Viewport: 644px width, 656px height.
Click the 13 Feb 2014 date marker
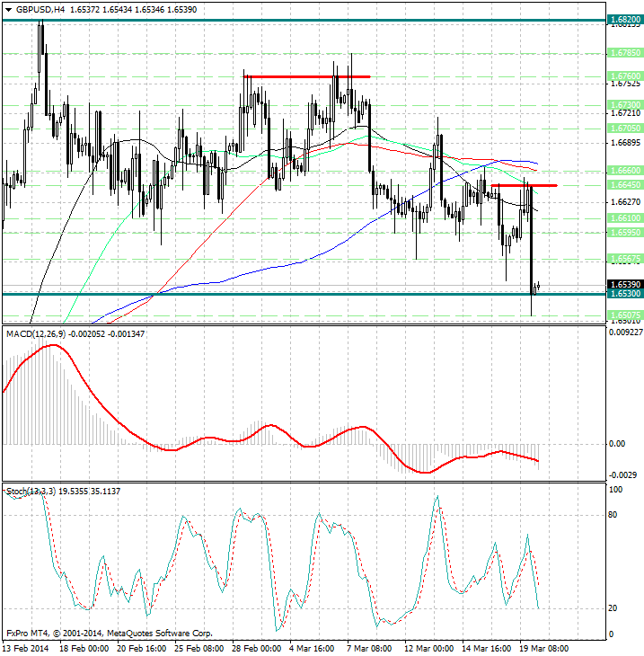pyautogui.click(x=28, y=647)
